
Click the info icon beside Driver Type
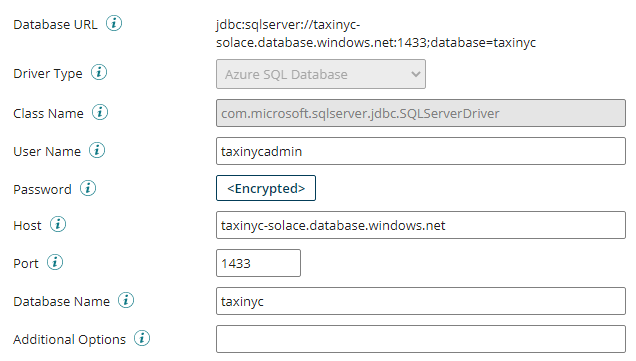pyautogui.click(x=99, y=73)
